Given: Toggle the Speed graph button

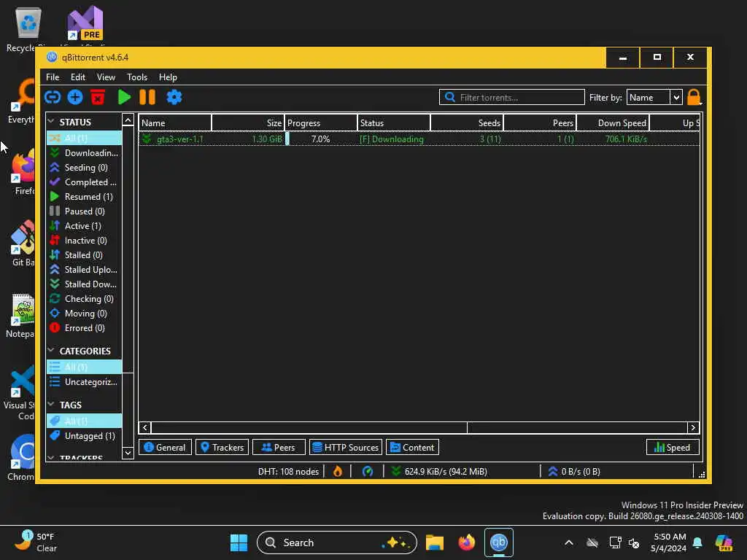Looking at the screenshot, I should pos(672,447).
